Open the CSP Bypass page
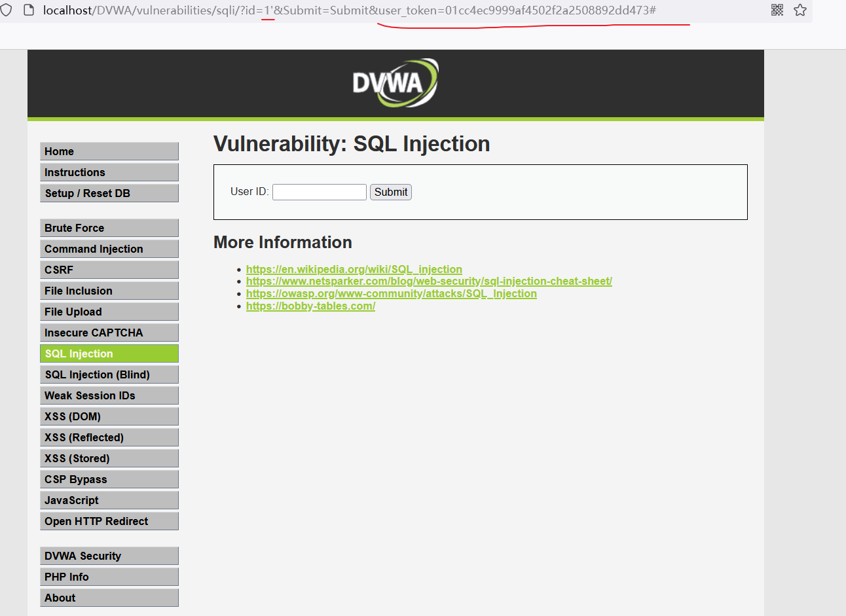The height and width of the screenshot is (616, 846). point(109,479)
